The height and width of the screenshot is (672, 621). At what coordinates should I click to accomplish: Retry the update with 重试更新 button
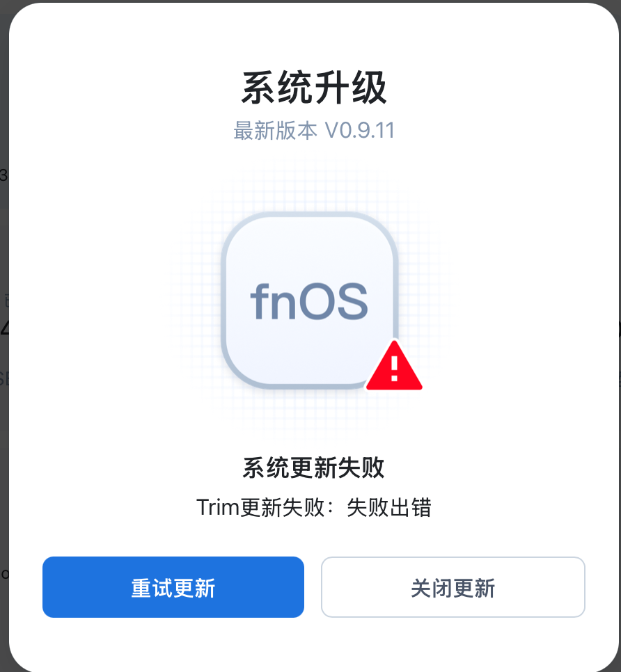173,587
